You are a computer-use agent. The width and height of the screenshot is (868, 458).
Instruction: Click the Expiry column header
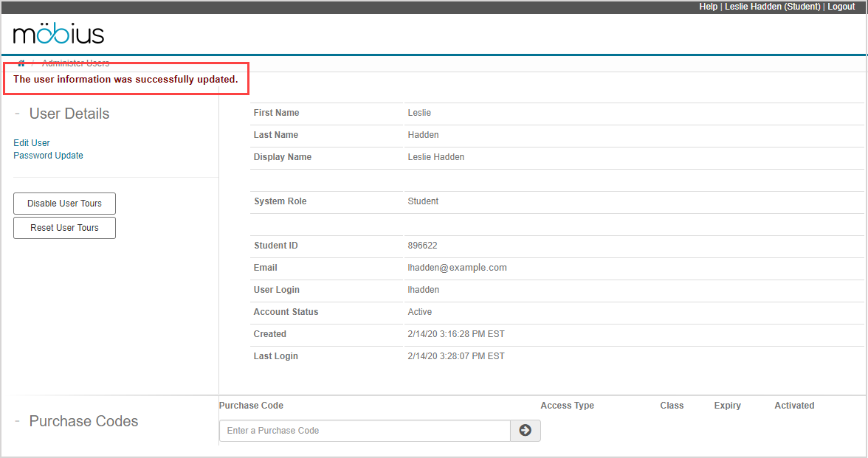727,406
